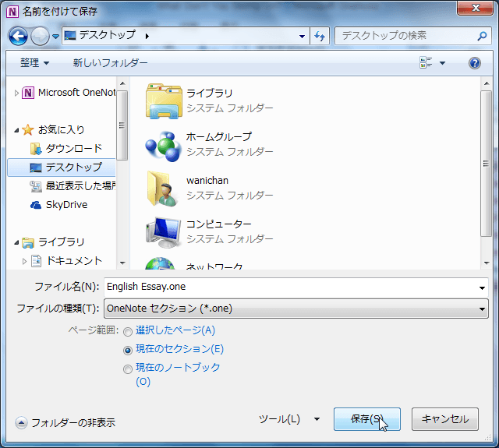This screenshot has width=499, height=448.
Task: Click the navigation pane scroll up arrow
Action: 122,83
